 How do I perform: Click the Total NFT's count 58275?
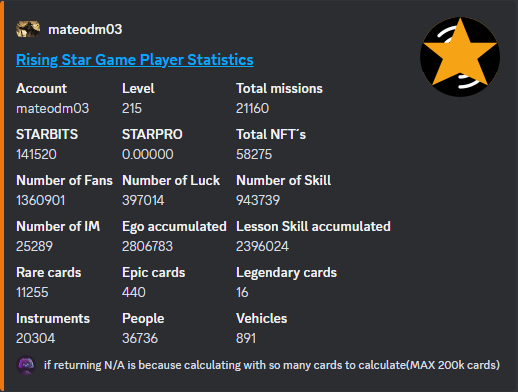(254, 154)
